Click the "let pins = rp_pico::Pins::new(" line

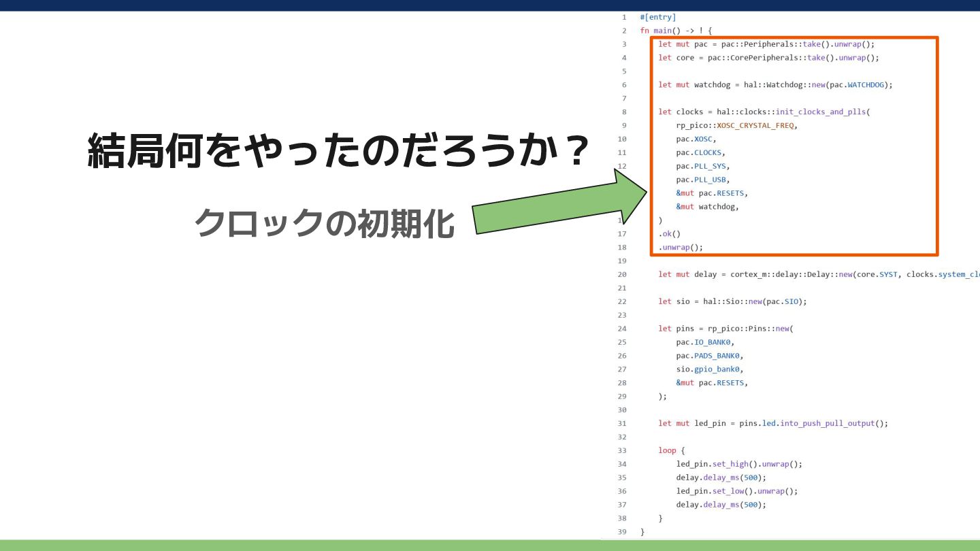click(x=726, y=329)
